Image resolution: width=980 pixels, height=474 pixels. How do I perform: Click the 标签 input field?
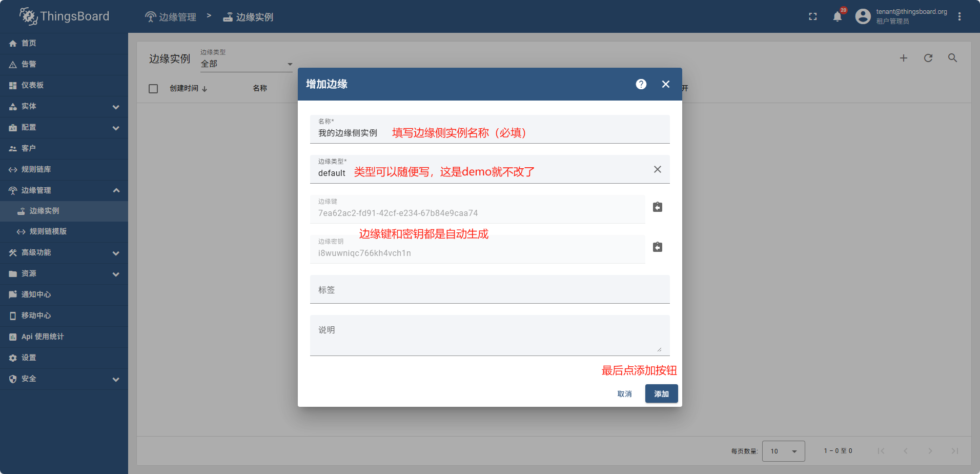coord(489,290)
